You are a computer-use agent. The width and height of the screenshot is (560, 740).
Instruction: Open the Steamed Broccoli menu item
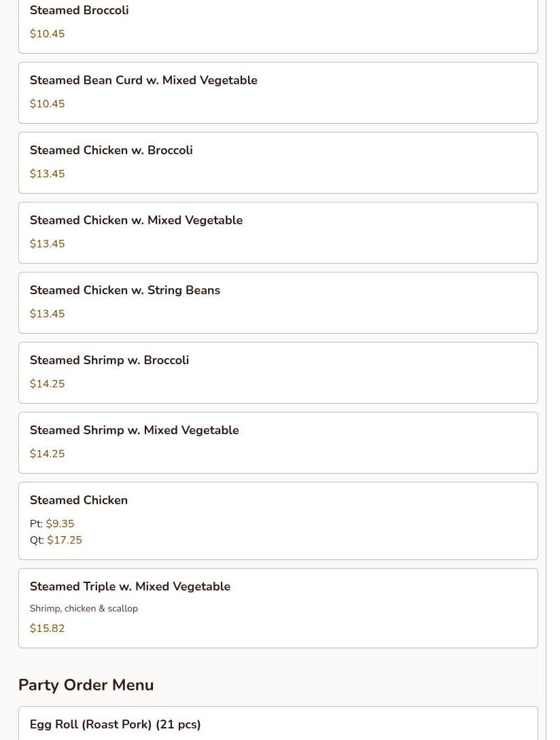coord(278,27)
